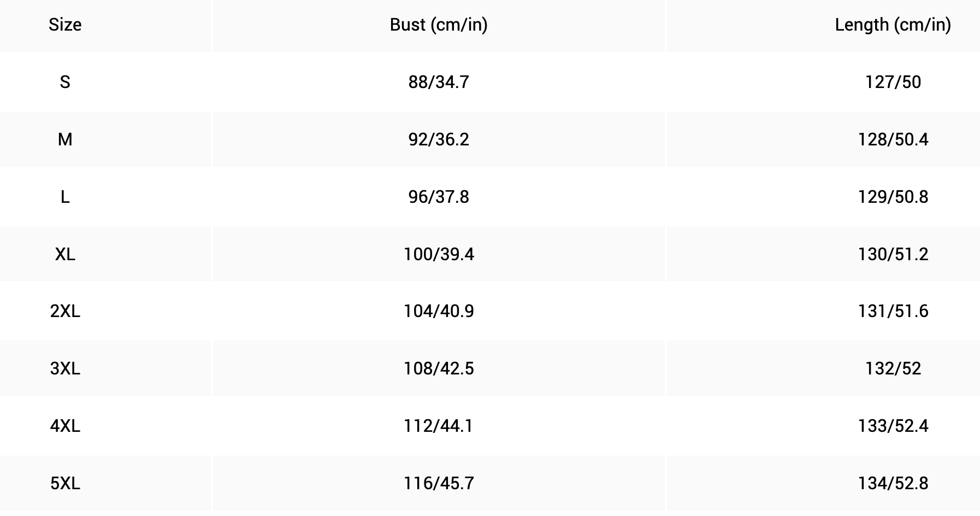The width and height of the screenshot is (980, 516).
Task: Click the Size column header
Action: [x=65, y=25]
